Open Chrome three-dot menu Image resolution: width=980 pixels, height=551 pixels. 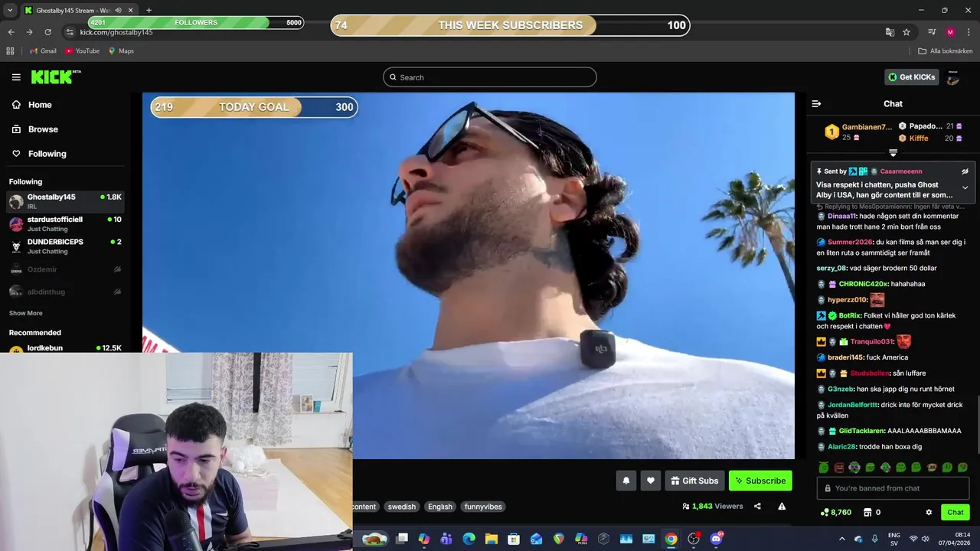click(x=969, y=32)
